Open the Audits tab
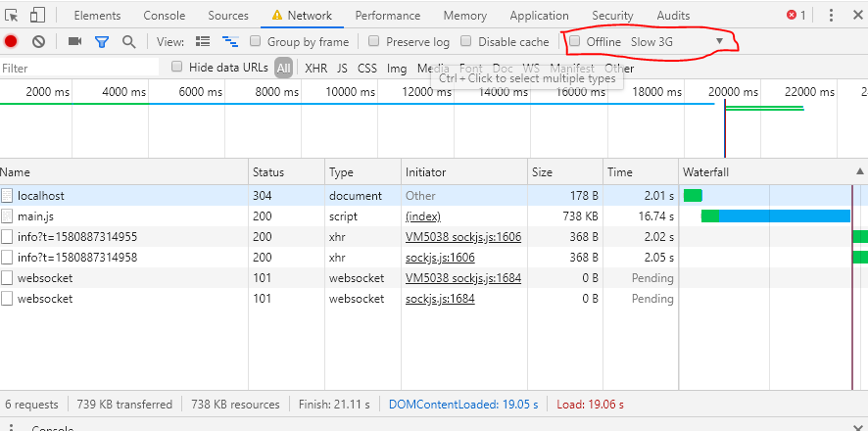The width and height of the screenshot is (868, 431). (673, 16)
